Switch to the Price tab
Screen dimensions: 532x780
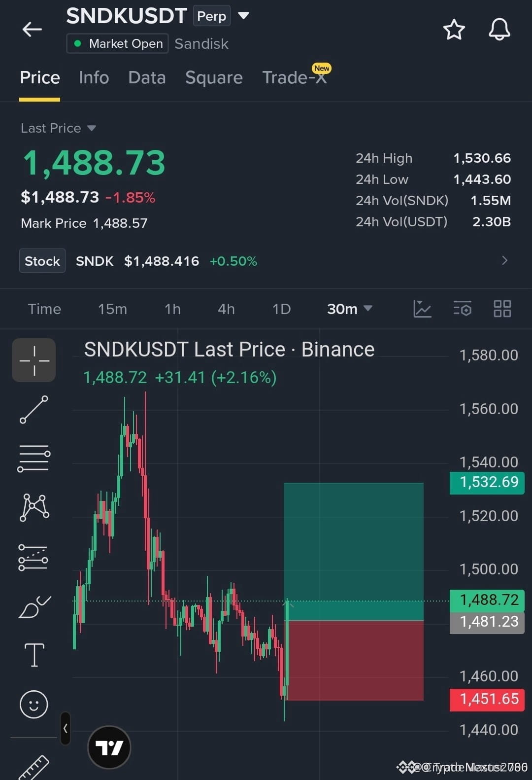pos(40,78)
